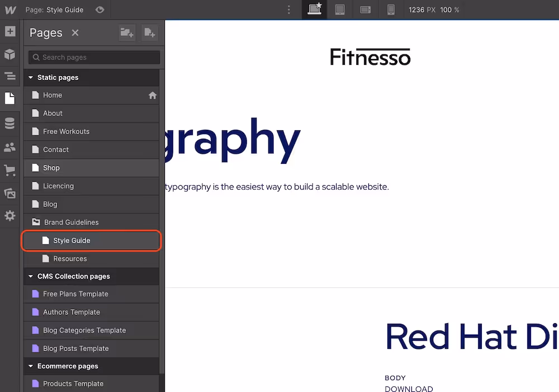Viewport: 559px width, 392px height.
Task: Open the three-dot more options menu
Action: click(289, 10)
